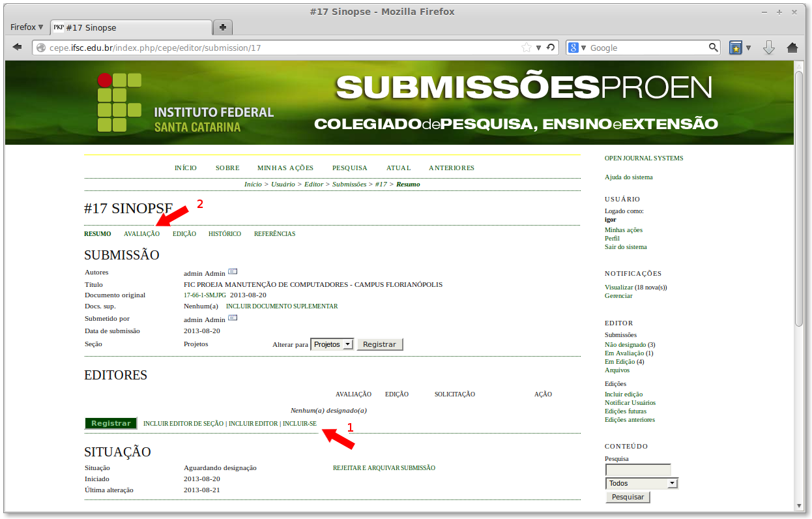Open a new tab with the plus icon
Viewport: 812px width, 519px height.
[222, 27]
